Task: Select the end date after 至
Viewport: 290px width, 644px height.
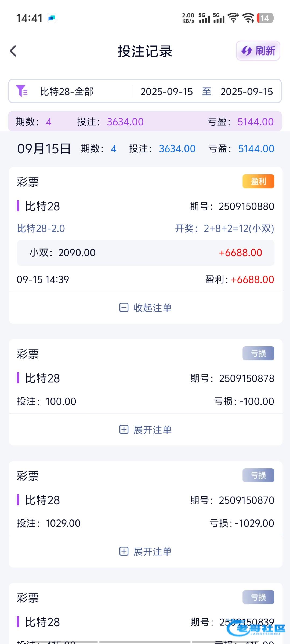Action: click(x=247, y=92)
